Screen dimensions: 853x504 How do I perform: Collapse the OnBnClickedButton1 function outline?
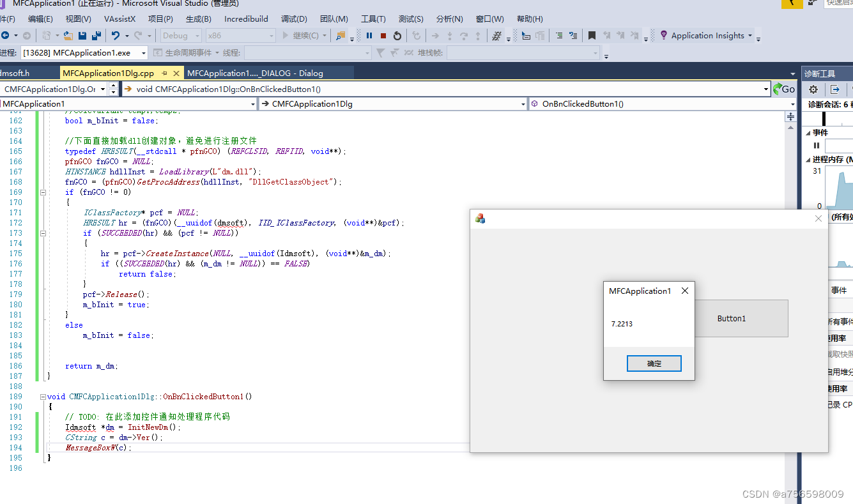(x=43, y=397)
